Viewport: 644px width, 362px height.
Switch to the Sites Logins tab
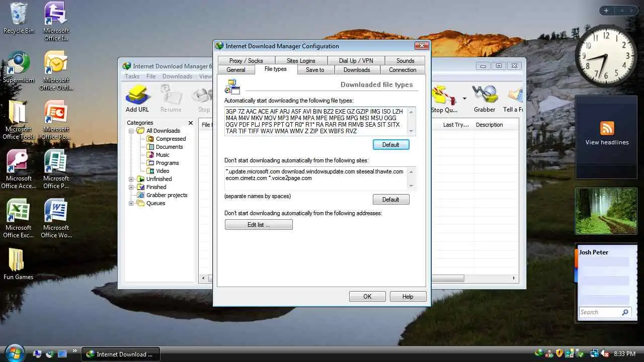[x=301, y=61]
